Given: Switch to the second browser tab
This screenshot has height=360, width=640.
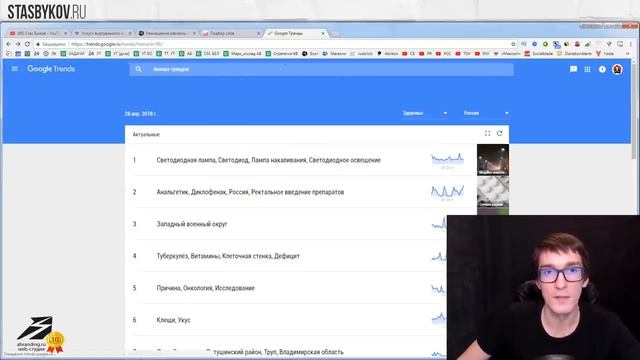Looking at the screenshot, I should (102, 33).
